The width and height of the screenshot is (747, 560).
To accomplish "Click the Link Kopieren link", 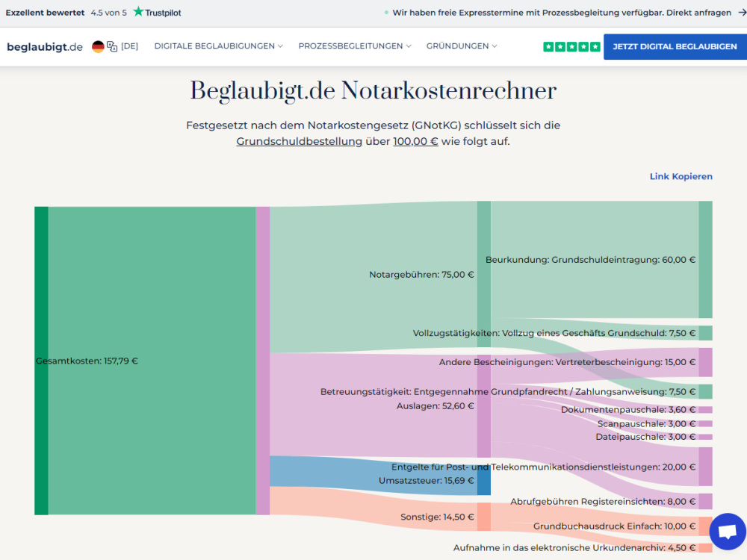I will click(681, 176).
